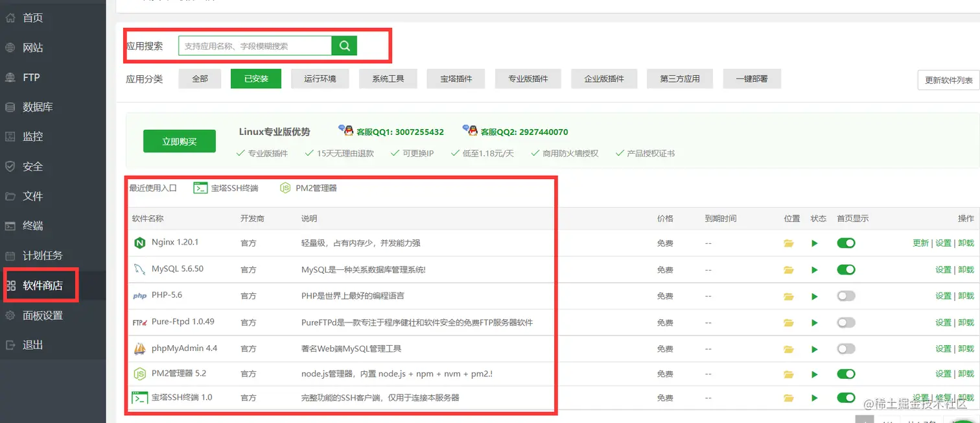Switch to the 一键部署 category
This screenshot has height=423, width=980.
(752, 79)
